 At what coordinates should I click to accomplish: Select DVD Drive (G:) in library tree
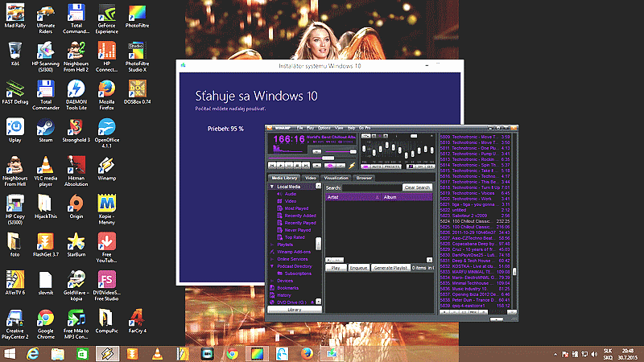pos(291,302)
